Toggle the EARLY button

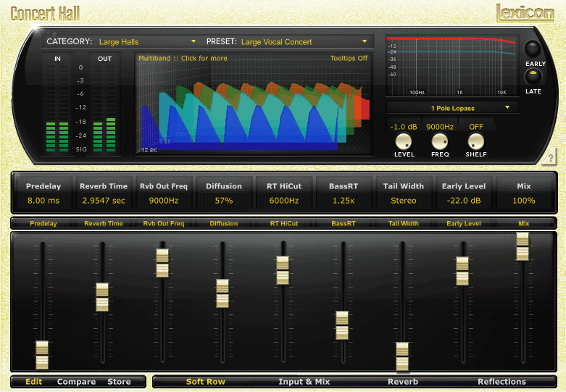533,49
